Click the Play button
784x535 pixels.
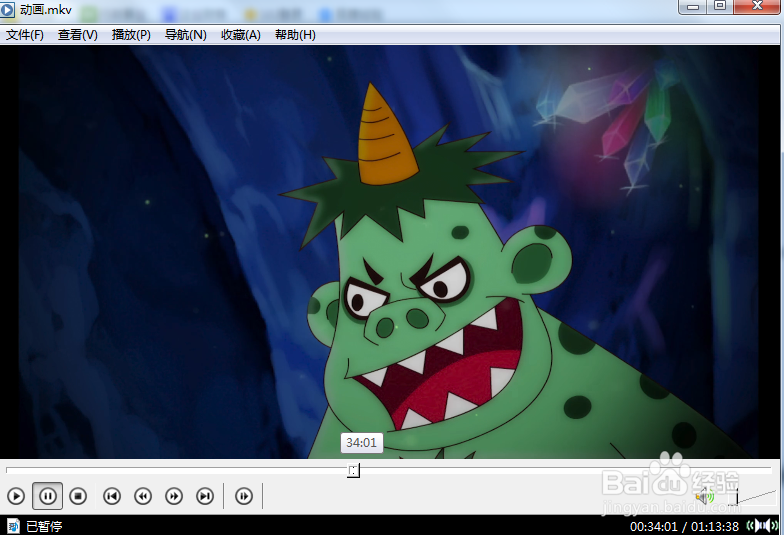click(16, 496)
